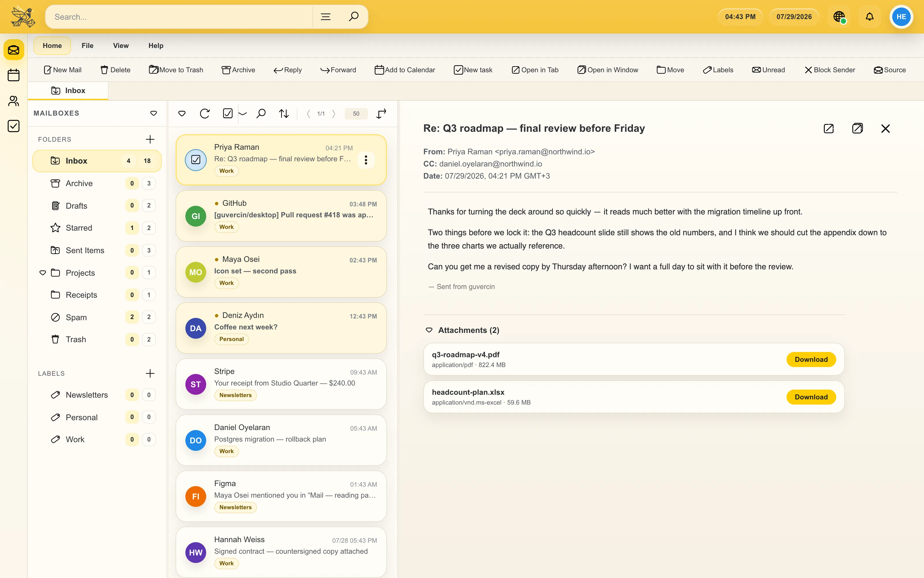Viewport: 924px width, 578px height.
Task: Open the select-all dropdown chevron
Action: tap(243, 114)
